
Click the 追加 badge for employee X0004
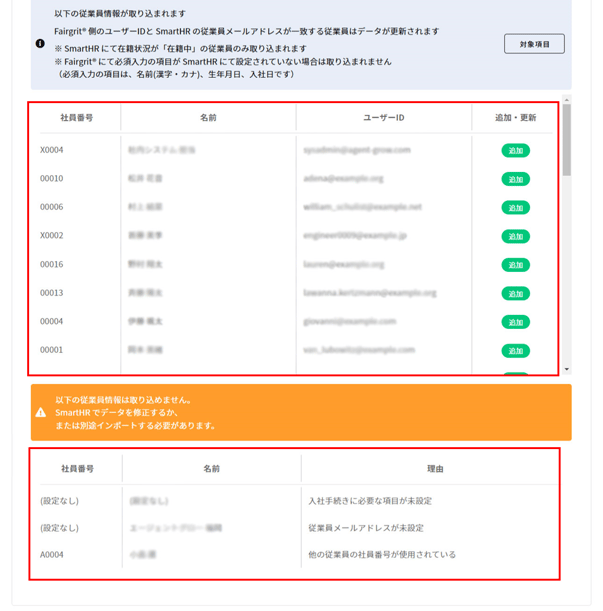pyautogui.click(x=515, y=151)
